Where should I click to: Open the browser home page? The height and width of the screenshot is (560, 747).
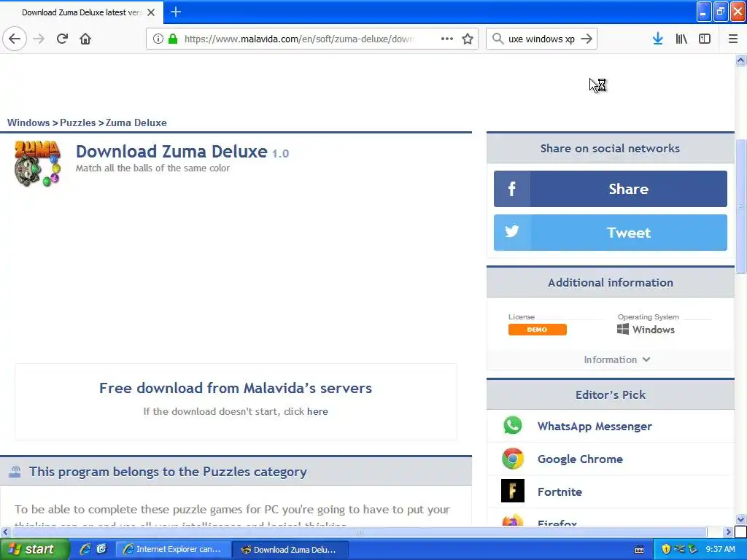click(x=85, y=39)
